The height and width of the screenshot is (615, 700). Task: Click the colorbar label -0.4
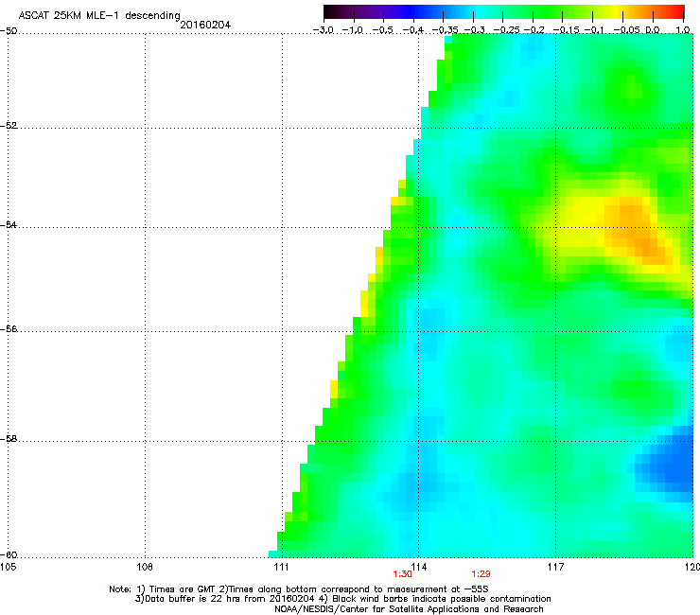pos(413,30)
